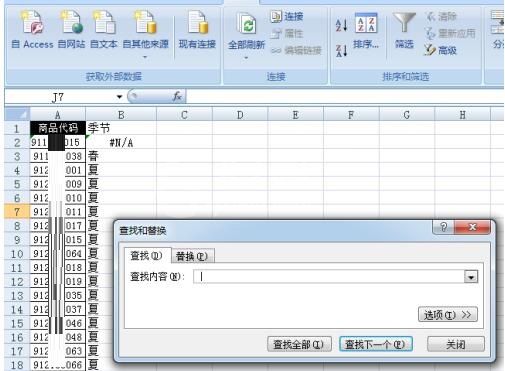Open existing connections (现有连接)
This screenshot has width=505, height=371.
(x=197, y=29)
